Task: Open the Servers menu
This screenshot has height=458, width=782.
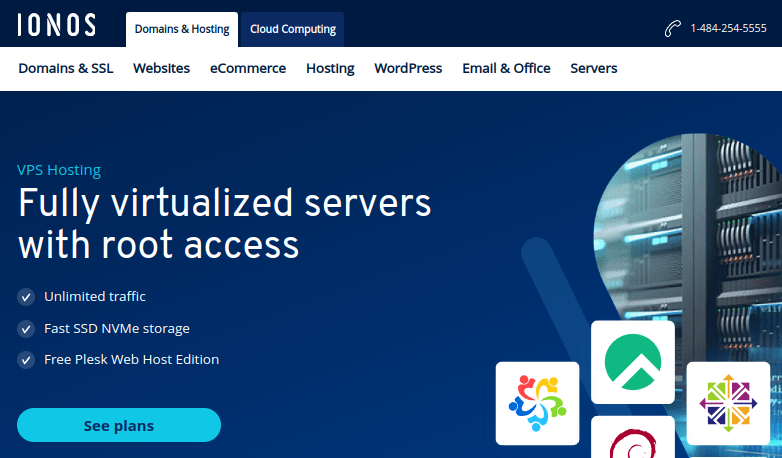Action: (594, 68)
